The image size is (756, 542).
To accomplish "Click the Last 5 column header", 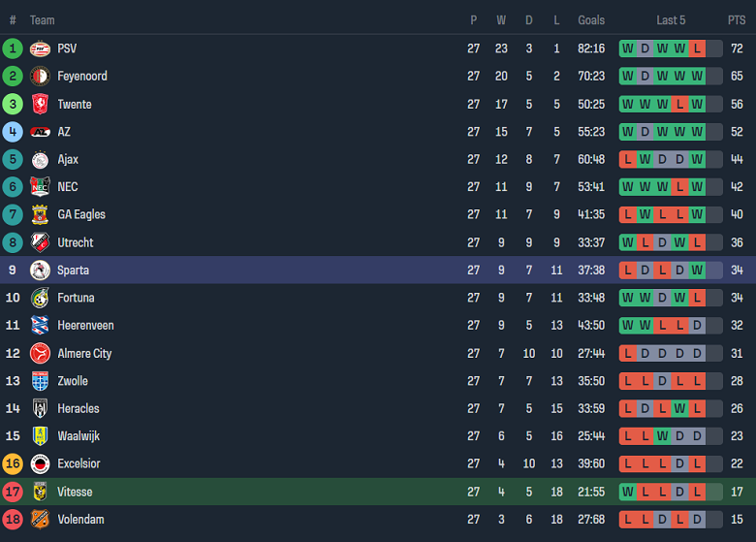I will [x=671, y=20].
